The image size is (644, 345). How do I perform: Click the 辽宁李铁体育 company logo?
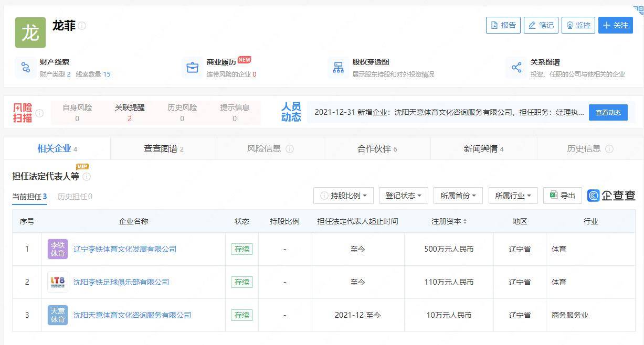pos(58,249)
